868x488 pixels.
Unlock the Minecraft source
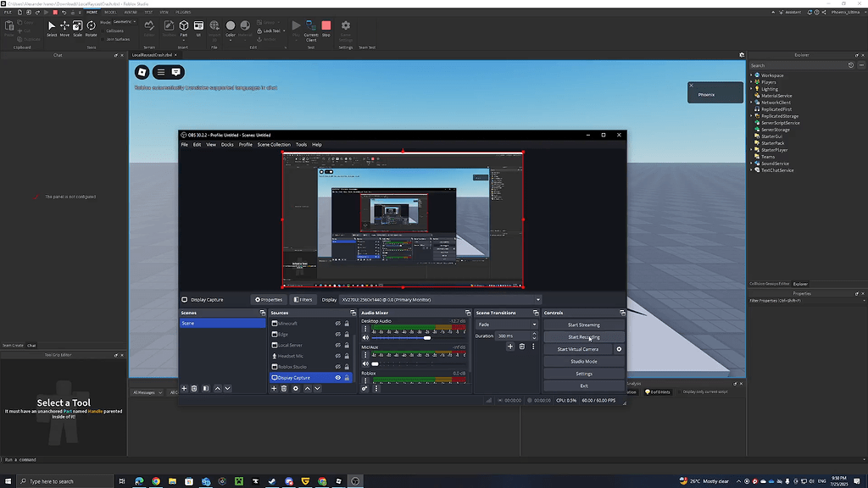(347, 324)
